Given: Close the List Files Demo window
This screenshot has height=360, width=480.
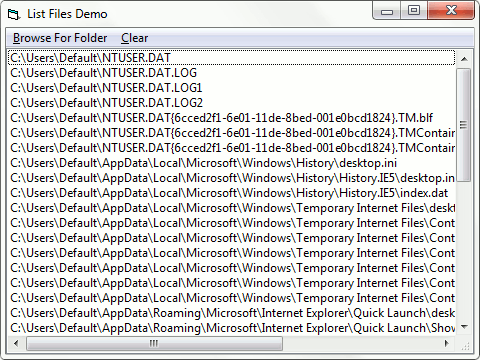Looking at the screenshot, I should pyautogui.click(x=451, y=11).
